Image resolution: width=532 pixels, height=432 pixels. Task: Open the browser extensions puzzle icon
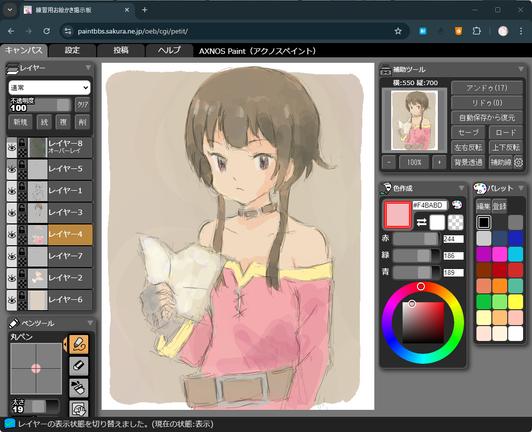(x=477, y=31)
